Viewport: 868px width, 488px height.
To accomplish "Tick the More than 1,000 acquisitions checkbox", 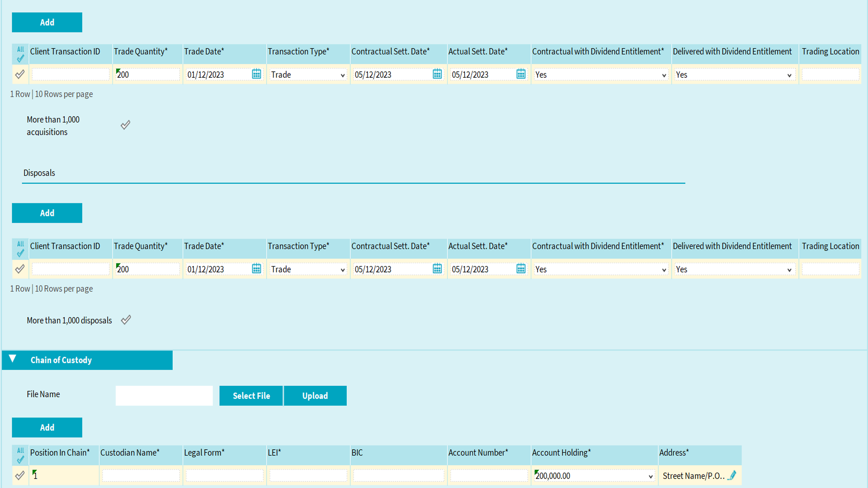I will click(x=126, y=125).
